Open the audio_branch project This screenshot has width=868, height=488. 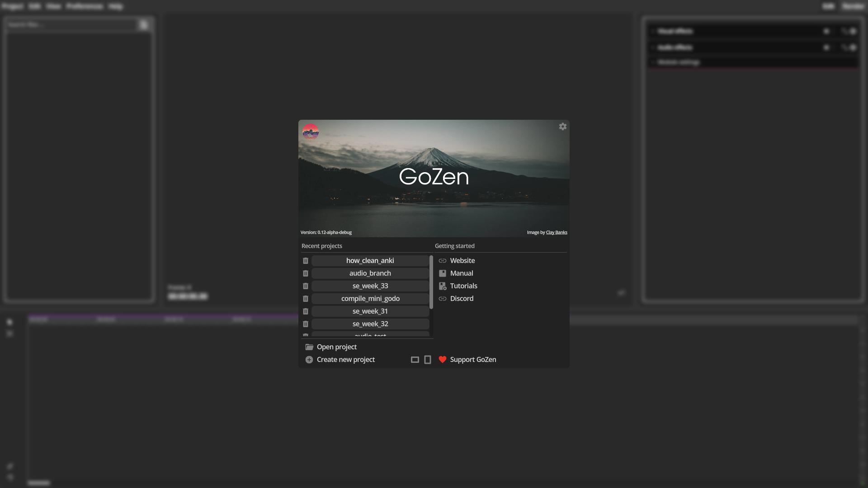(x=370, y=273)
